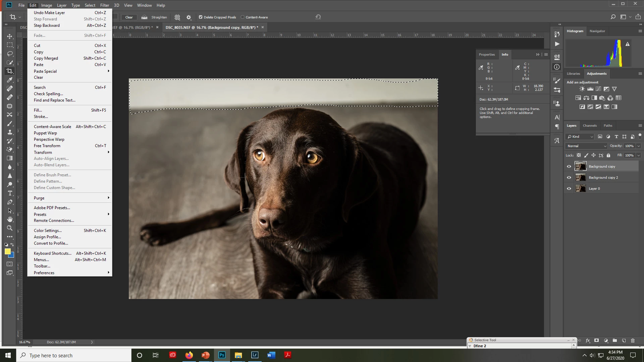Switch to the Channels tab
The height and width of the screenshot is (362, 644).
(590, 125)
